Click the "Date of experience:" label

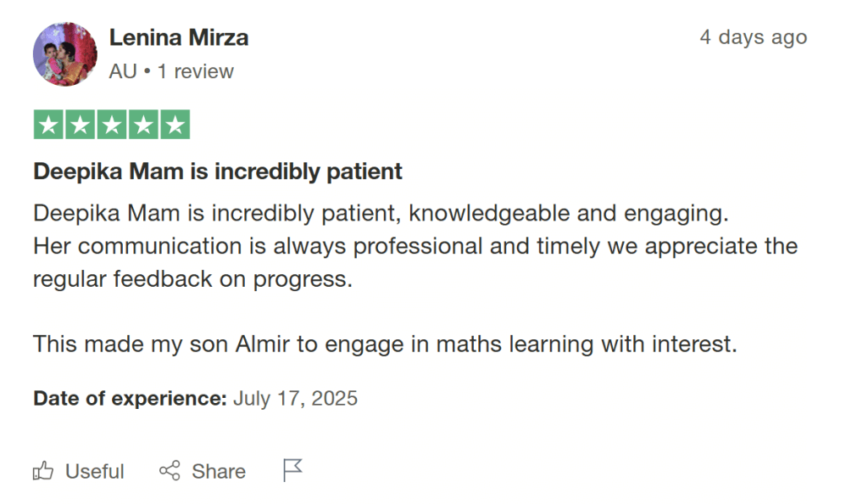(x=130, y=398)
